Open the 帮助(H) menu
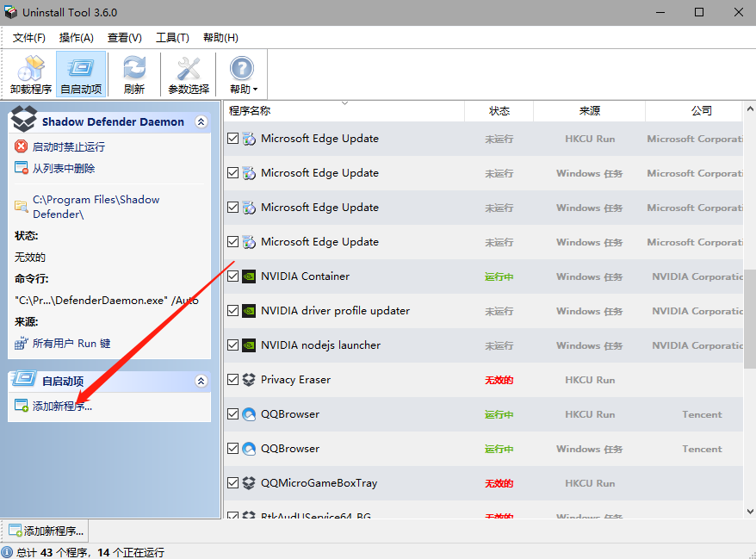Image resolution: width=756 pixels, height=559 pixels. point(220,38)
